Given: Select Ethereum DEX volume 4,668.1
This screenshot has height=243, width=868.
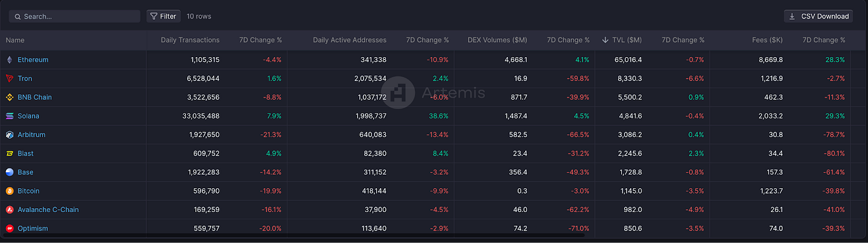Looking at the screenshot, I should (516, 60).
